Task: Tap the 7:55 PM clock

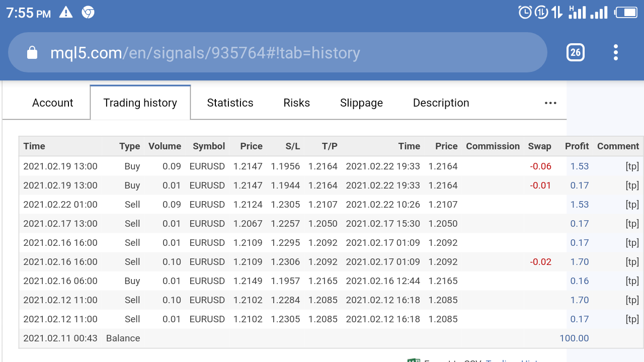Action: [28, 13]
